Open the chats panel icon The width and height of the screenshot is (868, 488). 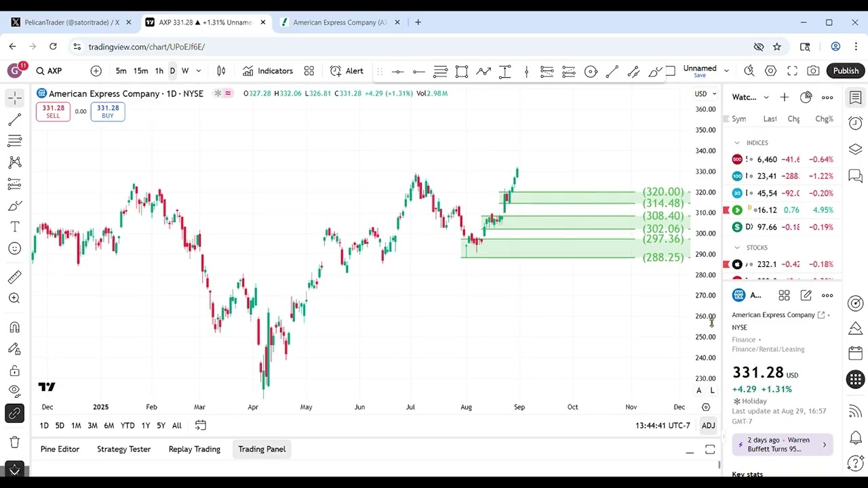[855, 176]
